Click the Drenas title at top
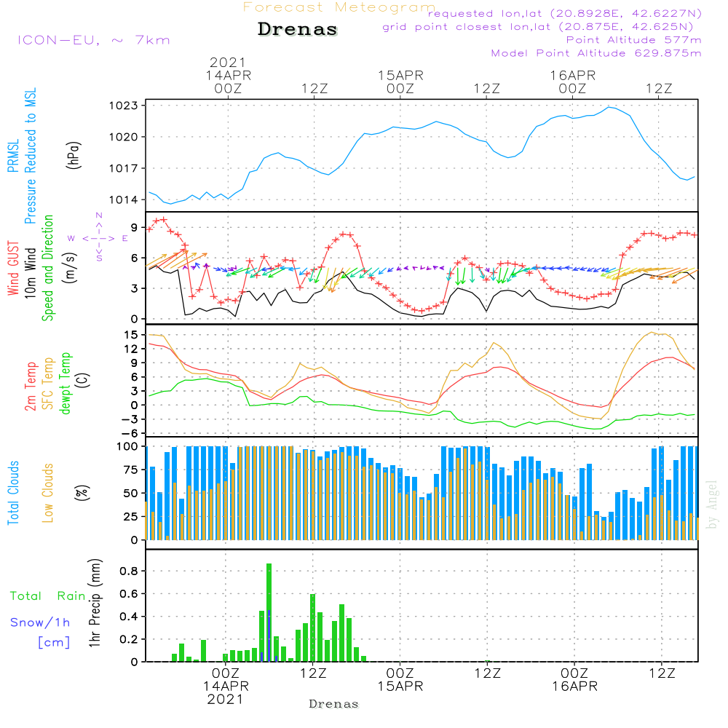This screenshot has height=728, width=728. click(x=297, y=29)
